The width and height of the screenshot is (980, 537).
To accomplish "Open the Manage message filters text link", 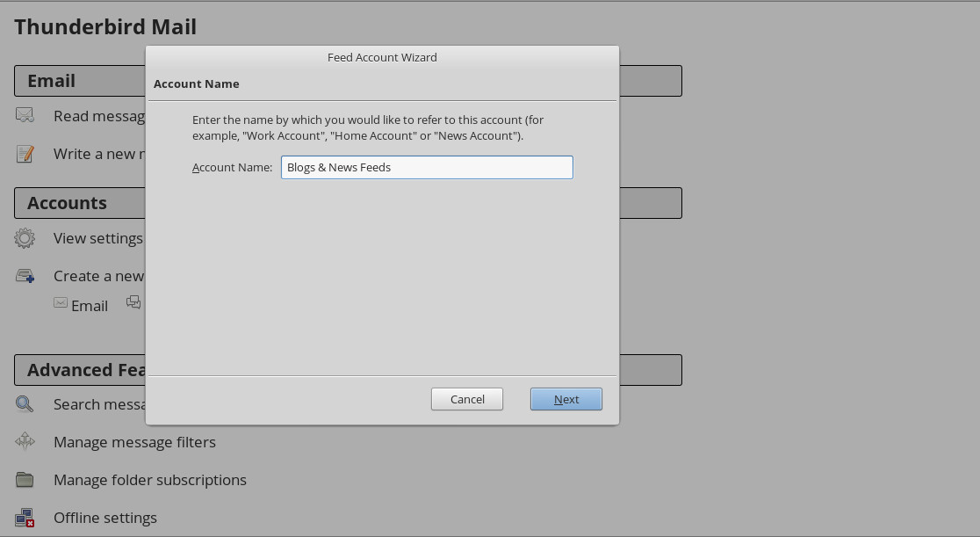I will coord(134,442).
